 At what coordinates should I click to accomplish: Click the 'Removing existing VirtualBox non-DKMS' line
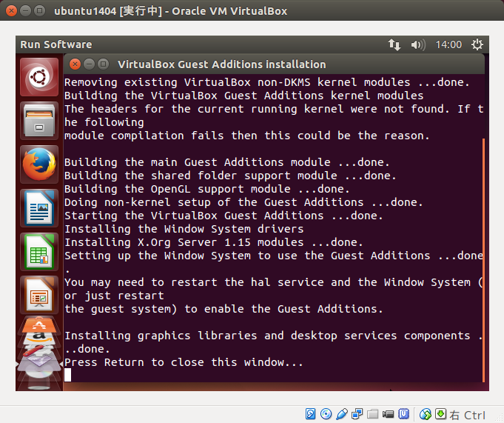[x=267, y=82]
